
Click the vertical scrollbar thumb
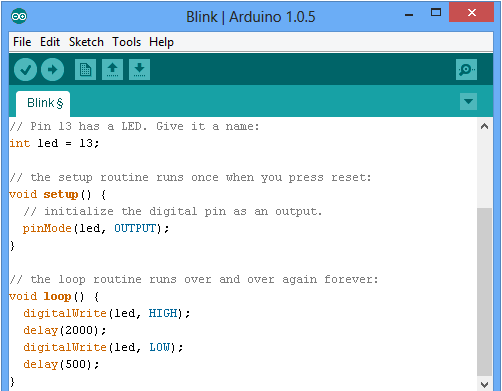485,292
